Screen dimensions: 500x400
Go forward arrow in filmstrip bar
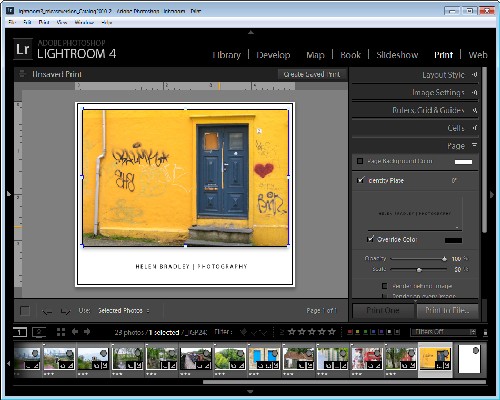coord(87,332)
